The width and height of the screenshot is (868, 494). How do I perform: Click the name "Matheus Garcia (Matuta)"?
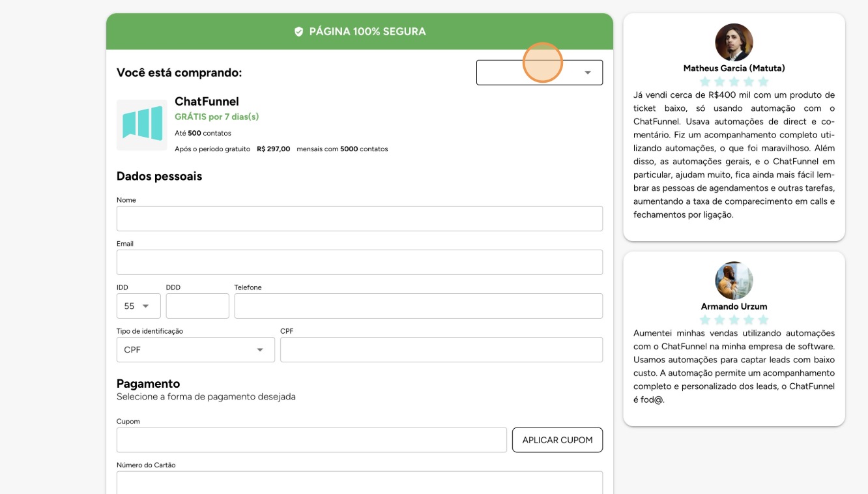tap(734, 68)
